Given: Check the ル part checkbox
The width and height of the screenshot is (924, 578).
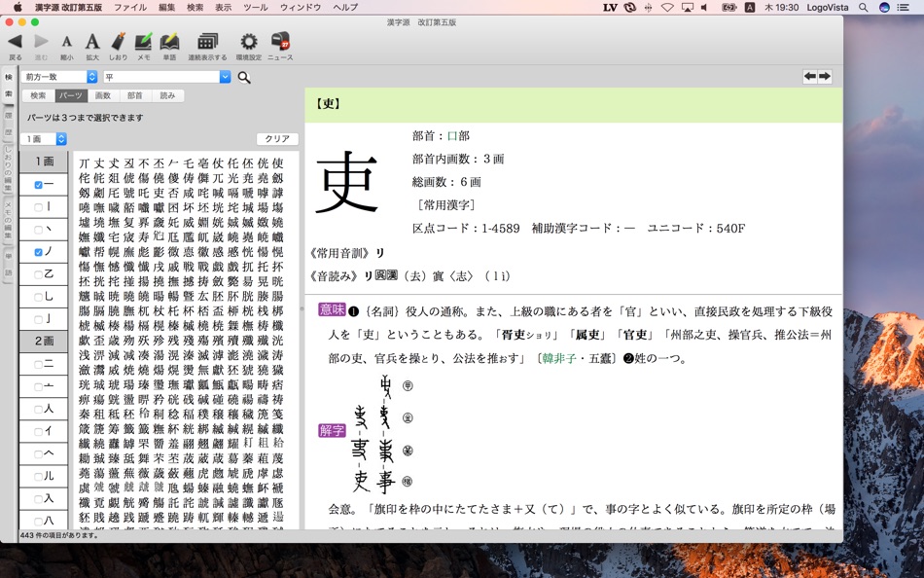Looking at the screenshot, I should click(x=38, y=476).
